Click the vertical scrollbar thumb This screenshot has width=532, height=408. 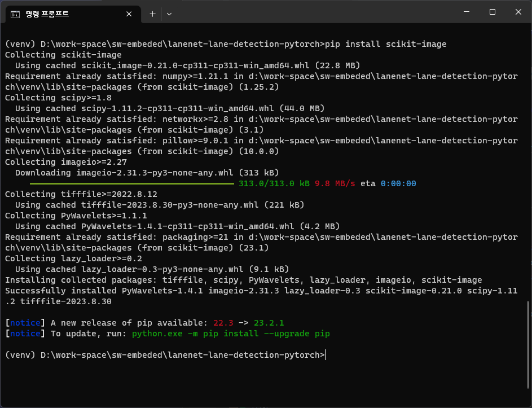tap(528, 345)
